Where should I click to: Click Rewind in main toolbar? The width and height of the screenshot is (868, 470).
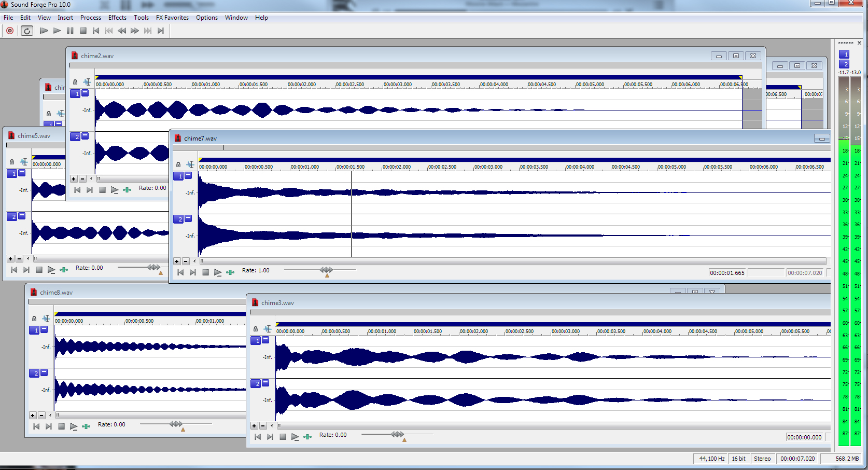(x=122, y=31)
